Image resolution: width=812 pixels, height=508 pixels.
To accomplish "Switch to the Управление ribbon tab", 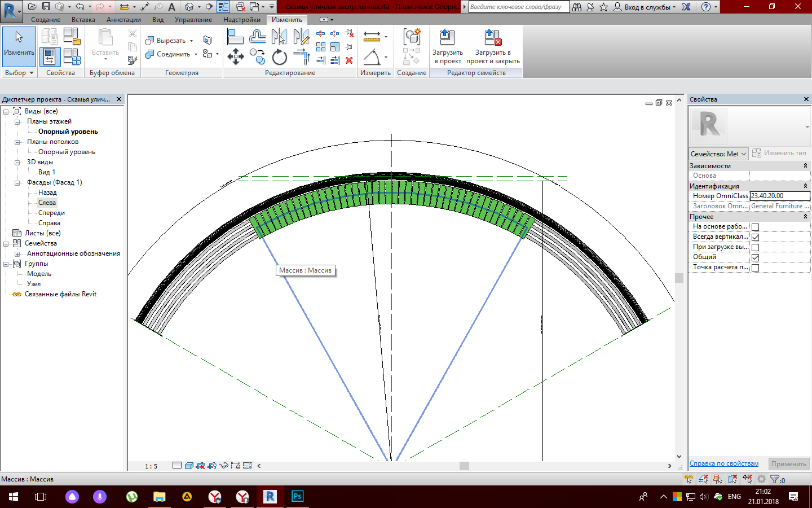I will [x=193, y=20].
